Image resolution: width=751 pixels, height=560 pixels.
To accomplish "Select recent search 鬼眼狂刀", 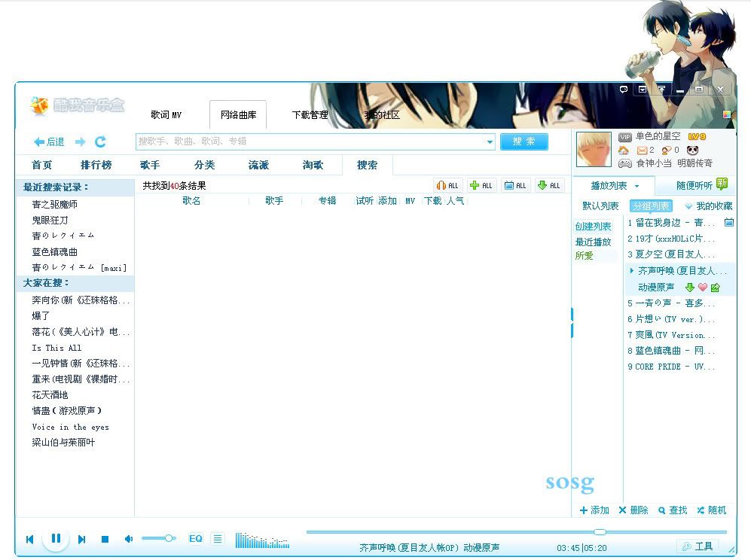I will pos(50,221).
